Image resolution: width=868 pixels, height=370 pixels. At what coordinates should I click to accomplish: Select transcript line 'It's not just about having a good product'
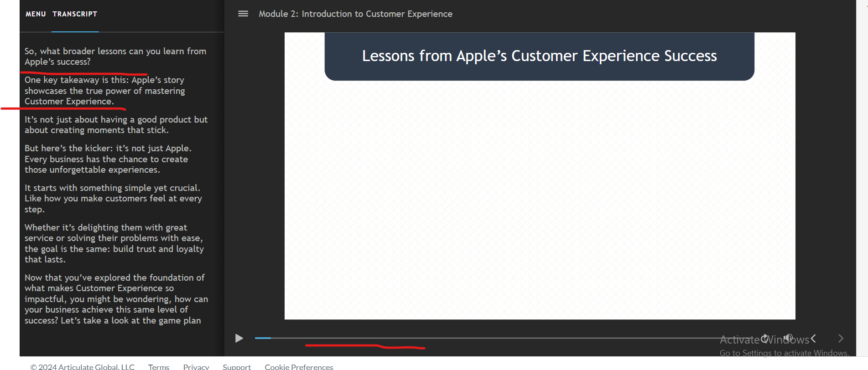(116, 125)
